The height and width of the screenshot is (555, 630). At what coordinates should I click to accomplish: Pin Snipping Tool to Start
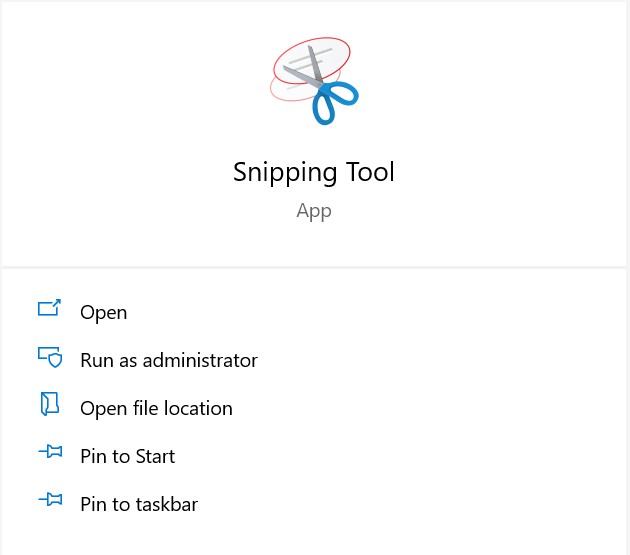[127, 456]
